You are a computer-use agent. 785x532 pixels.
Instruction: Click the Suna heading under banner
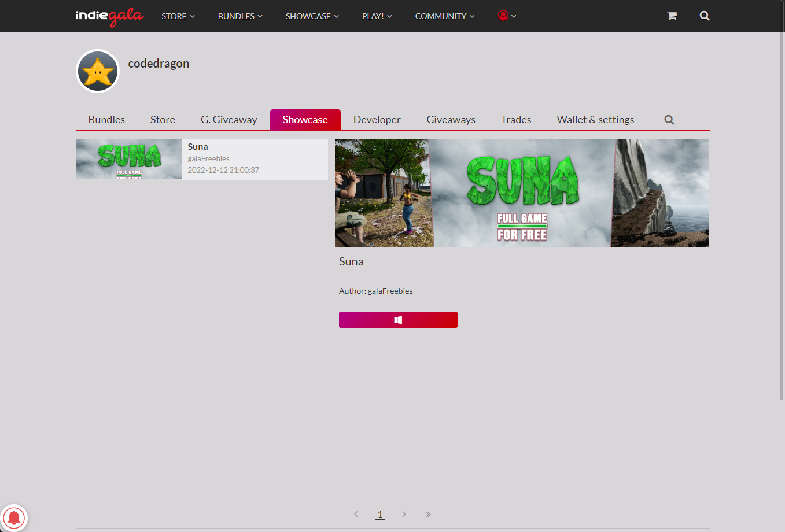point(351,261)
